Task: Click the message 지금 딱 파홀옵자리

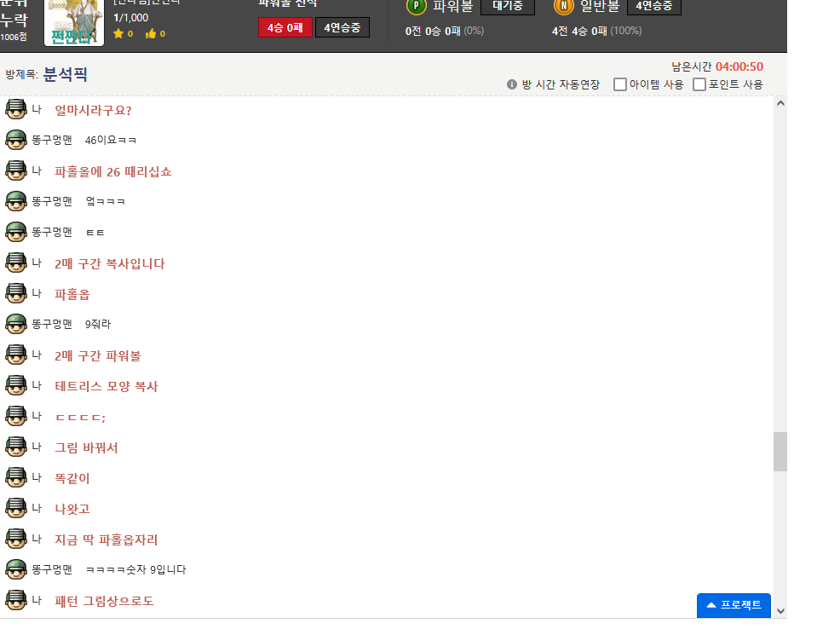Action: (x=106, y=540)
